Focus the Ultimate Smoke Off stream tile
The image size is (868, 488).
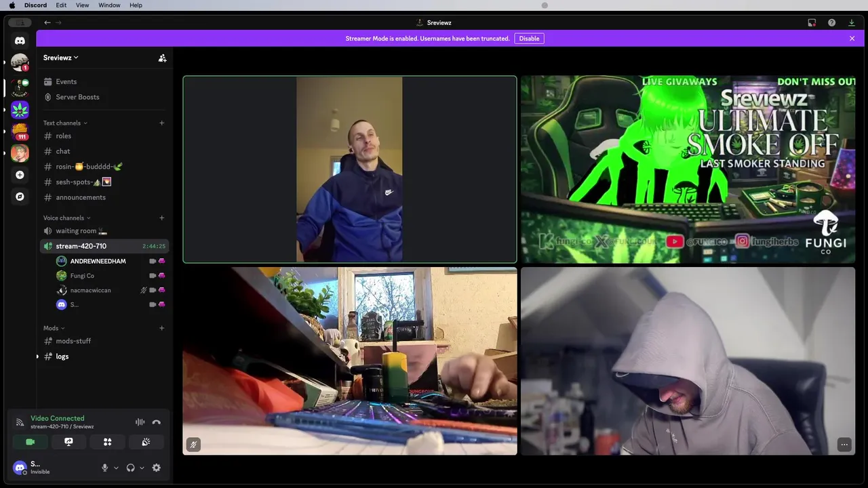coord(688,169)
